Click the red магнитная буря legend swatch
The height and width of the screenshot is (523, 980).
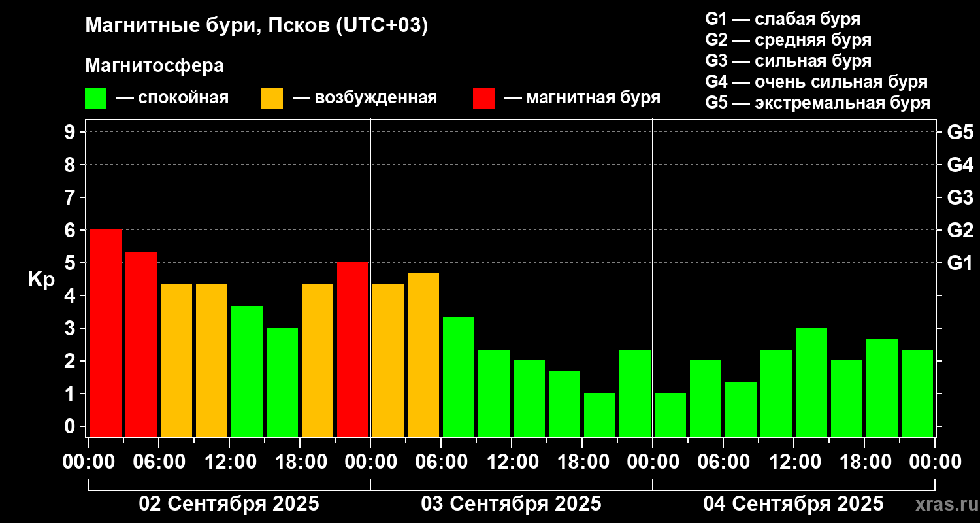click(483, 99)
